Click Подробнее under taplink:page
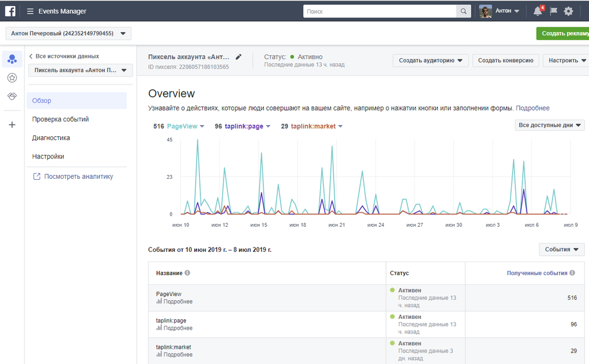Viewport: 589px width, 364px height. [178, 328]
